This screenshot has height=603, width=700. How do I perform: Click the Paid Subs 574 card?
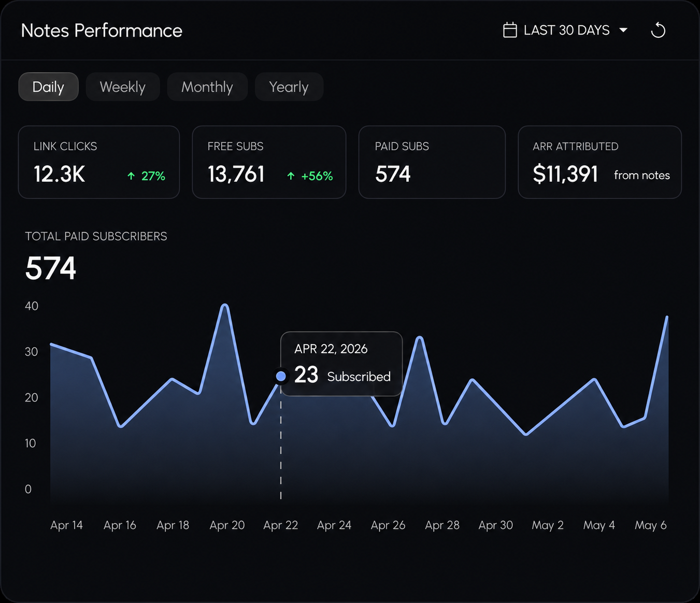click(x=432, y=162)
